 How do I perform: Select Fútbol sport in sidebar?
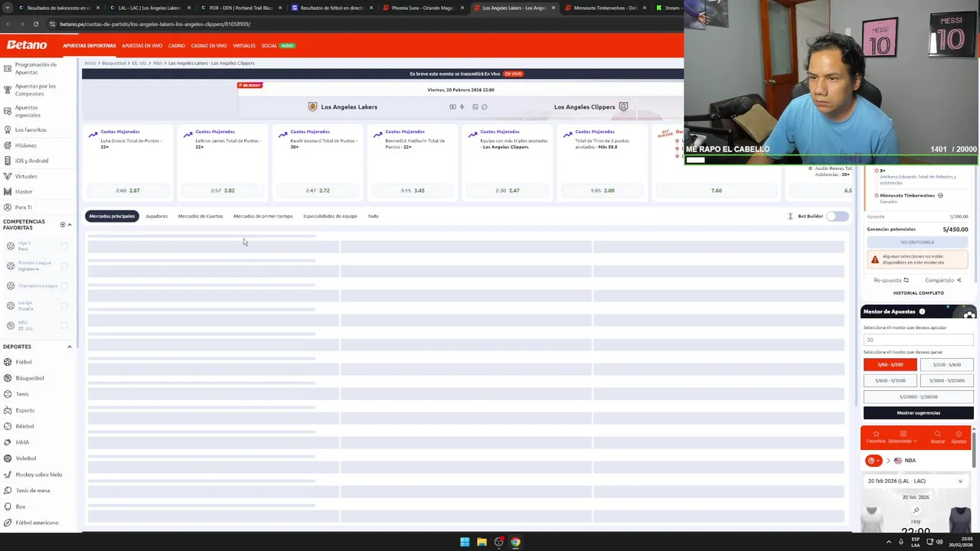[24, 362]
